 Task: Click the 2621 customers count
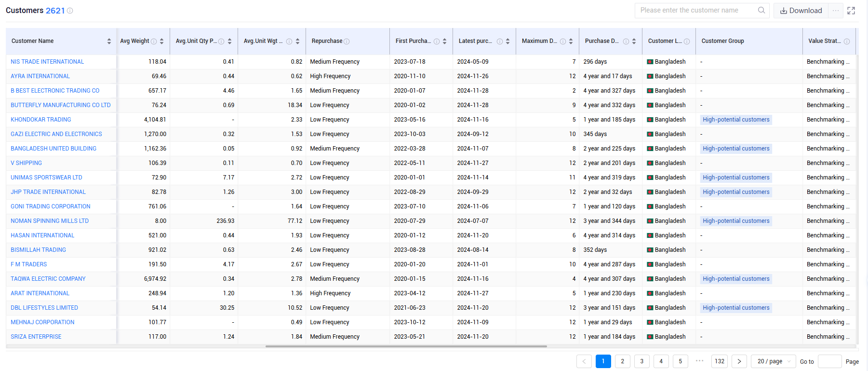55,11
